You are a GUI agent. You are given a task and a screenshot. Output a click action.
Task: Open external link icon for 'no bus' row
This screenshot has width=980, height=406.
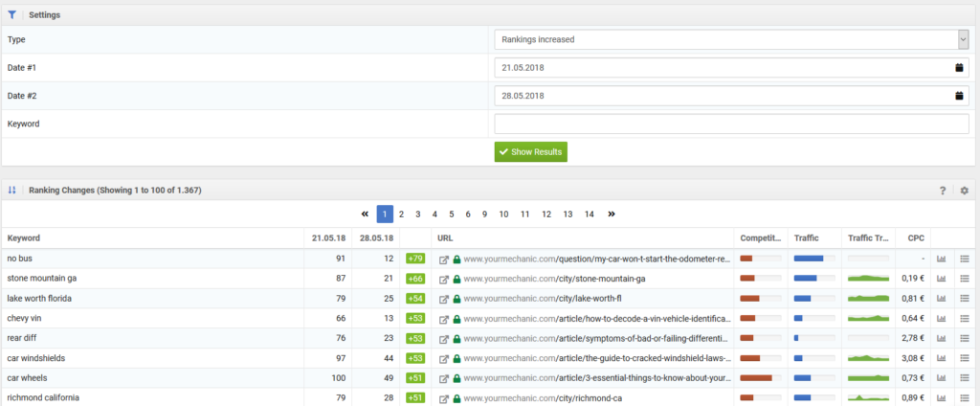[443, 259]
